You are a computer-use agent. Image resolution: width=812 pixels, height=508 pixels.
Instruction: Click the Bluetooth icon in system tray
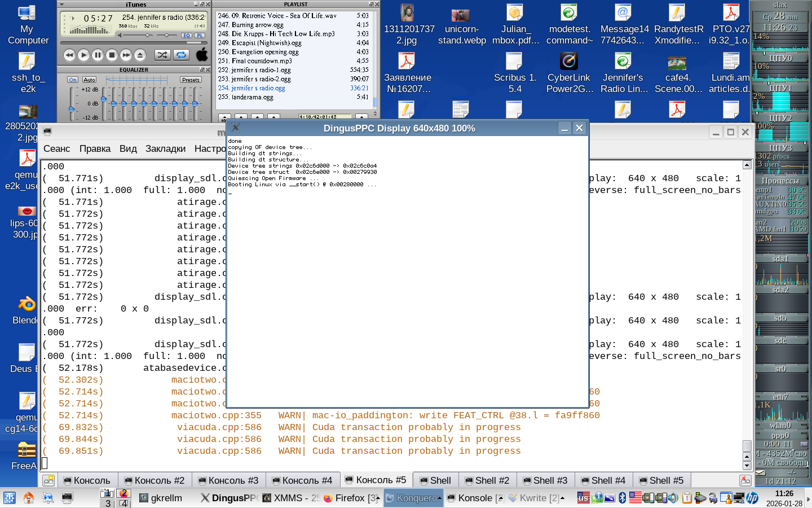[623, 498]
